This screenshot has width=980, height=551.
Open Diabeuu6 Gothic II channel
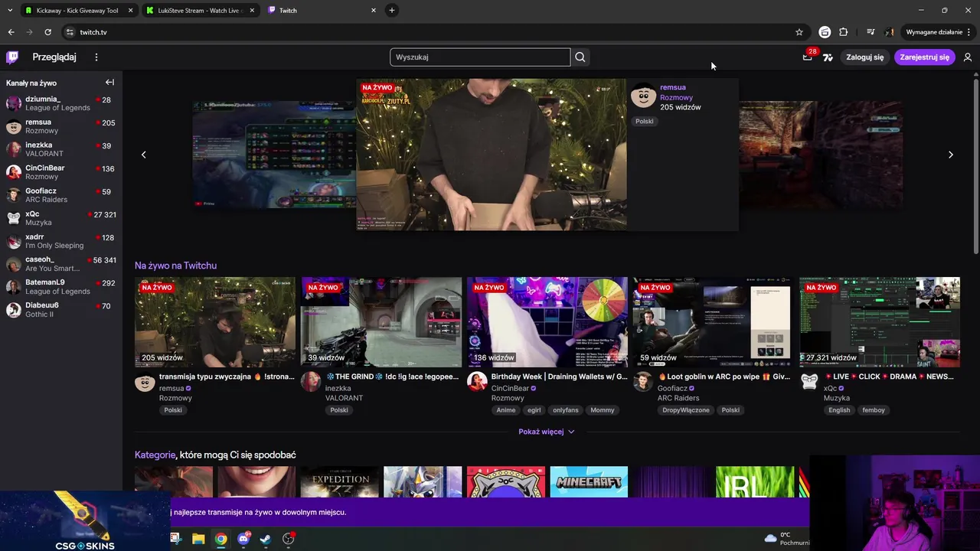point(60,310)
